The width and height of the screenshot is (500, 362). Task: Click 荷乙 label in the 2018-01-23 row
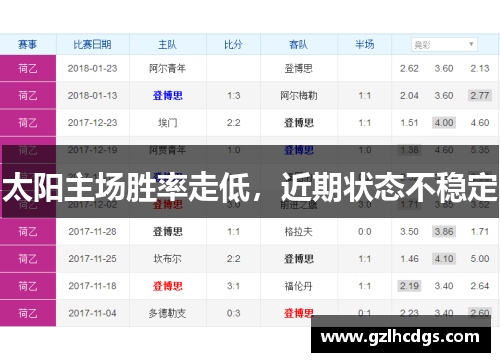28,68
